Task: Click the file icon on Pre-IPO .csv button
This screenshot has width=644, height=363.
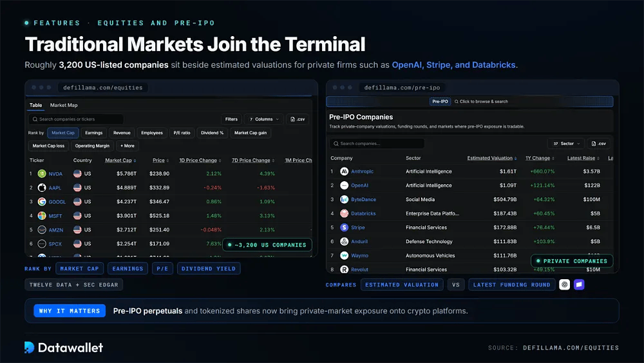Action: pyautogui.click(x=594, y=144)
